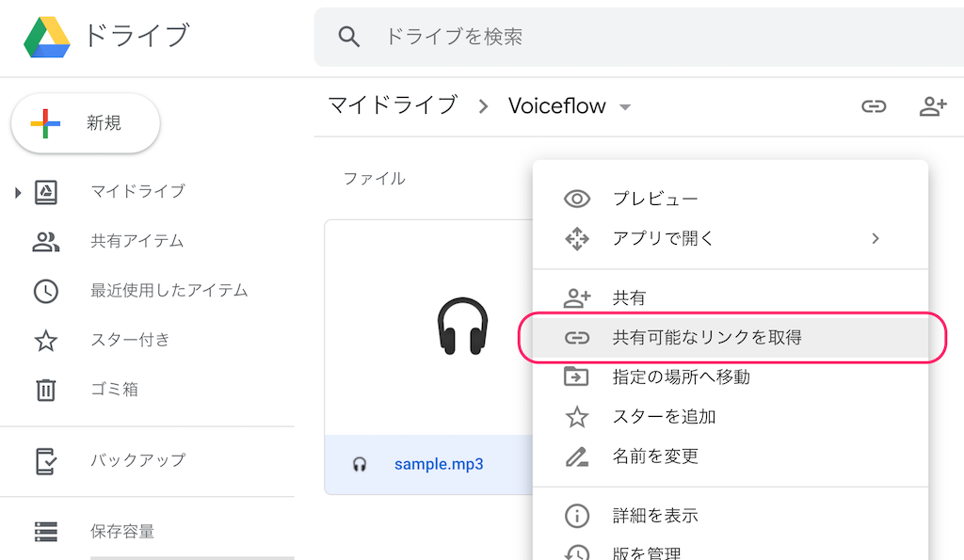Click the header add-person share icon

pyautogui.click(x=933, y=106)
